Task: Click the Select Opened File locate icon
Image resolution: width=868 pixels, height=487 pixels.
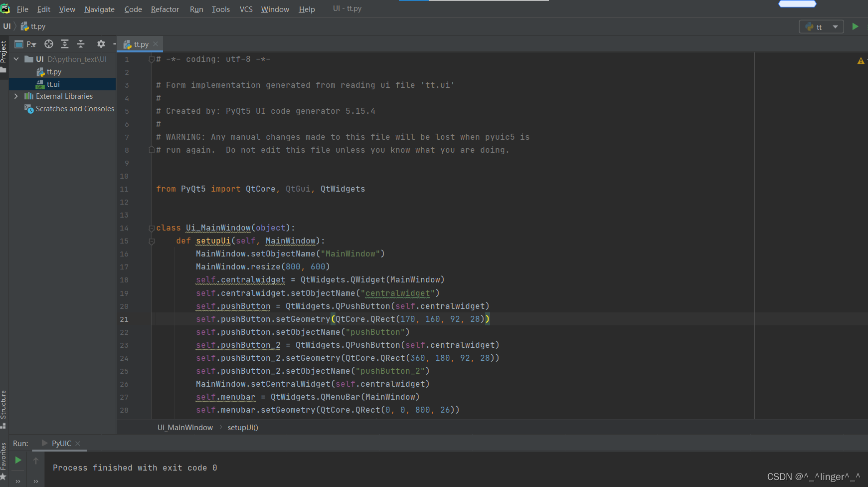Action: (x=49, y=44)
